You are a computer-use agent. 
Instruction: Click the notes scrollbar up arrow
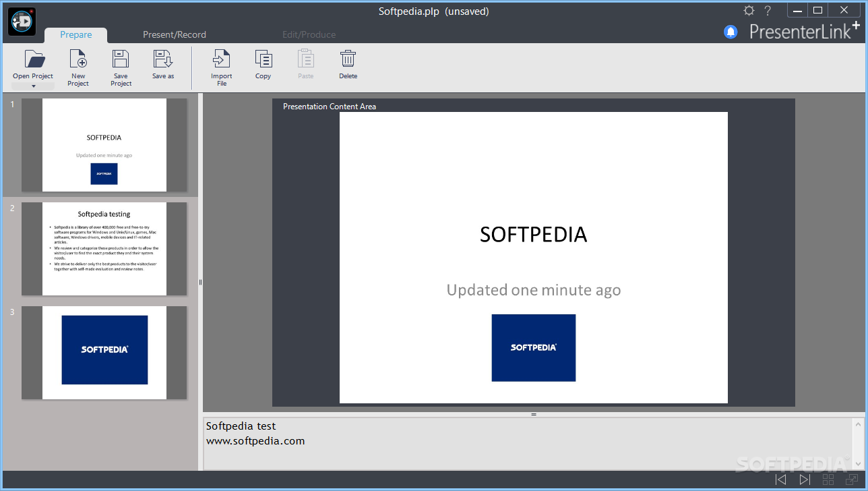tap(859, 424)
